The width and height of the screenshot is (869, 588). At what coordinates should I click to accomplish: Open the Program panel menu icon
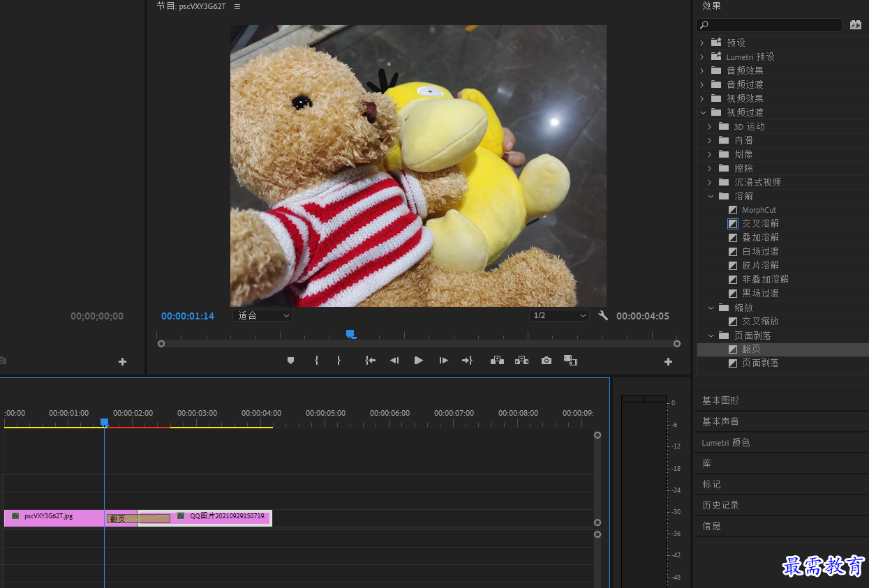point(237,6)
